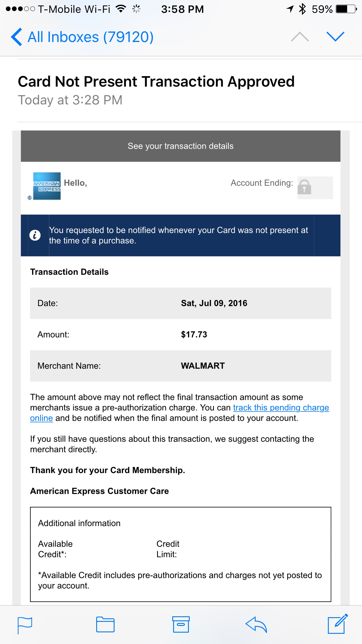
Task: Open the move-to-folder icon
Action: (x=105, y=624)
